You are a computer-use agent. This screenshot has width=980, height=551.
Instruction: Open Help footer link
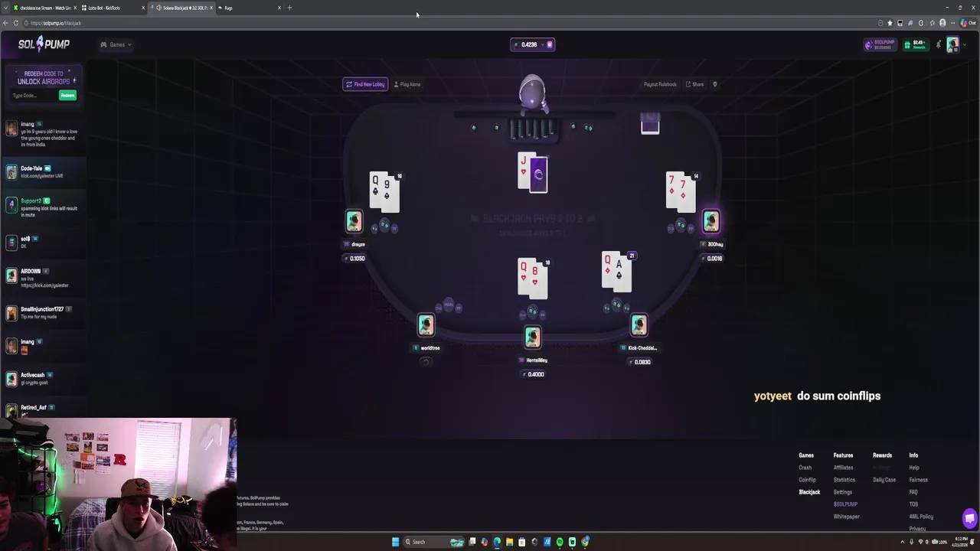click(x=914, y=468)
